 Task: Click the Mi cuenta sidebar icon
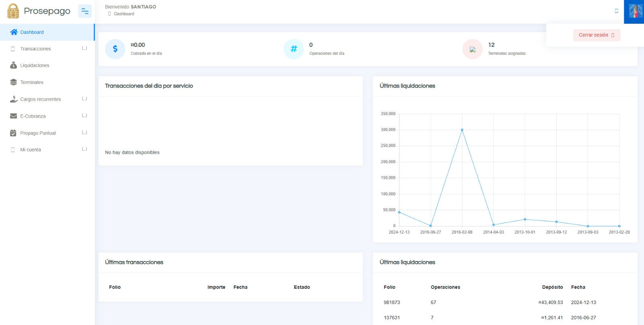click(13, 150)
